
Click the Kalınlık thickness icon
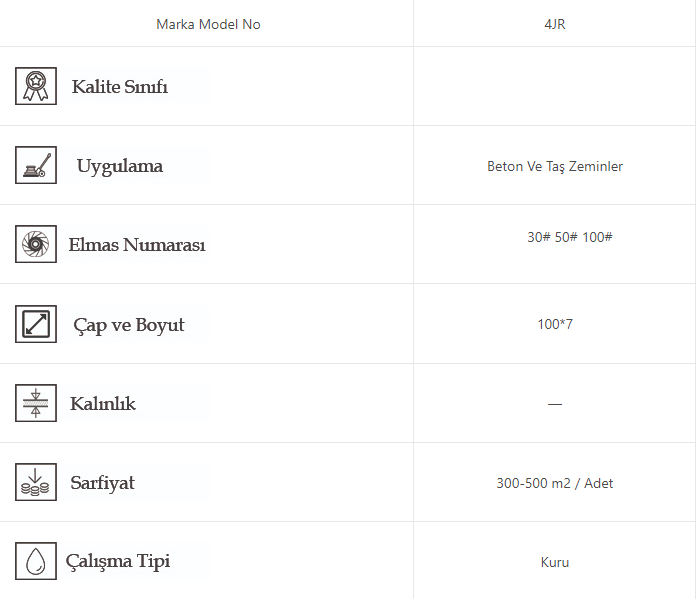[x=36, y=403]
